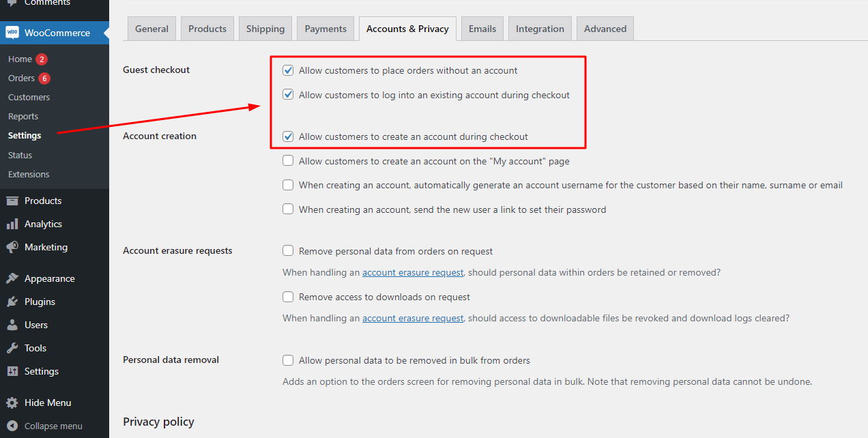
Task: Check Remove personal data from orders on request
Action: [288, 251]
